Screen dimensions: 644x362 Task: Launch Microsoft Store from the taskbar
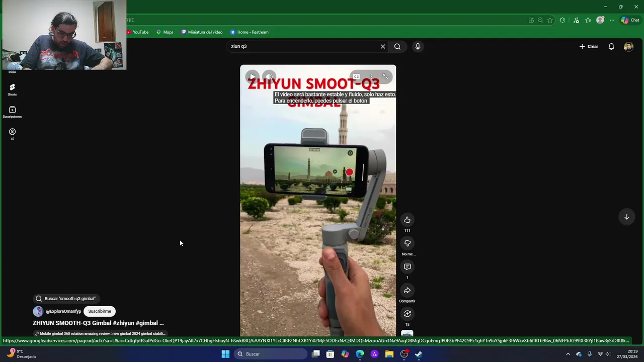[x=330, y=354]
